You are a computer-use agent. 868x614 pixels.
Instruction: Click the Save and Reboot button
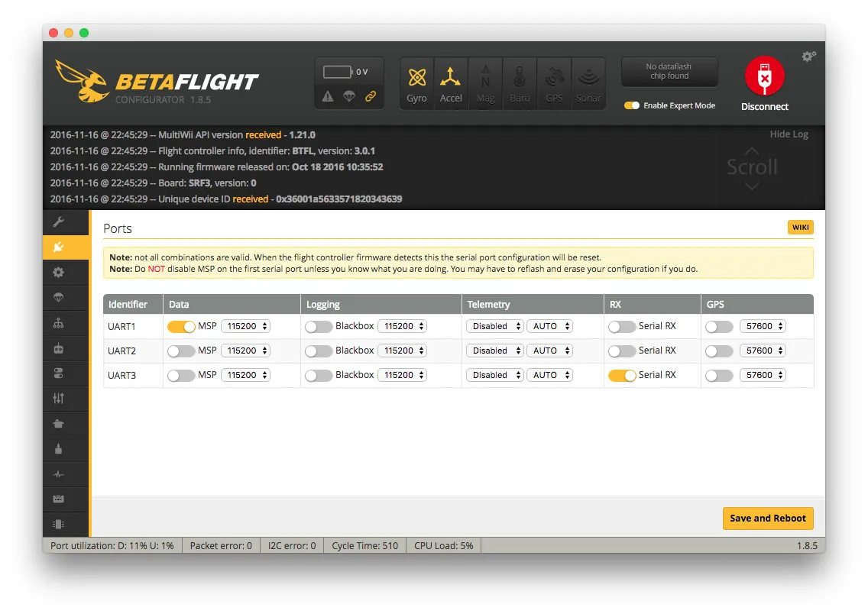tap(767, 519)
